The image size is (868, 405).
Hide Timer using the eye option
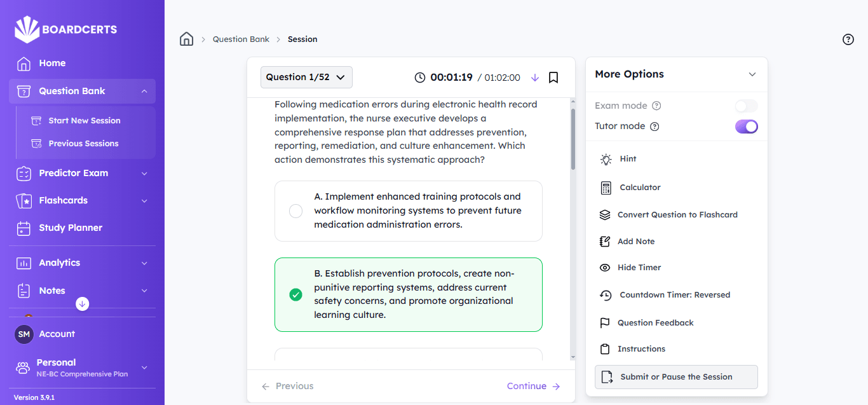[639, 268]
